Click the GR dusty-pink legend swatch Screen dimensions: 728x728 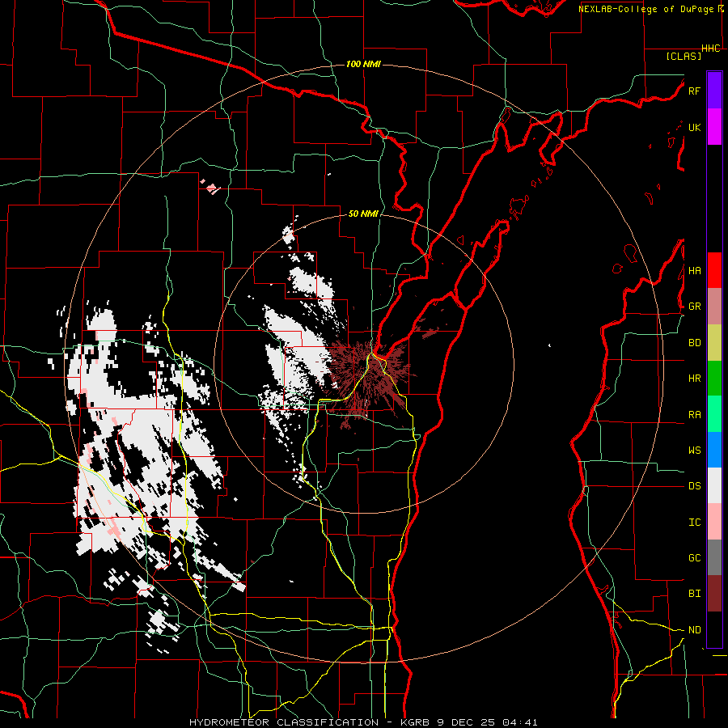click(x=714, y=307)
